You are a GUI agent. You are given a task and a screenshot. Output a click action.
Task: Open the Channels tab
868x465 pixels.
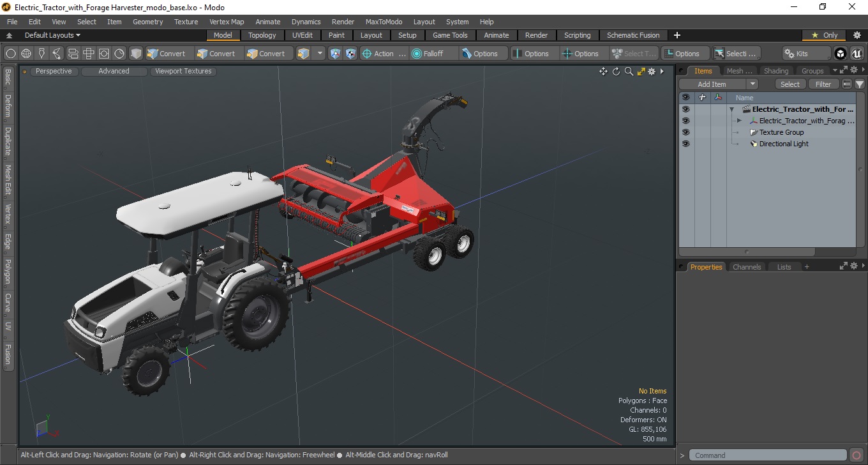click(747, 267)
